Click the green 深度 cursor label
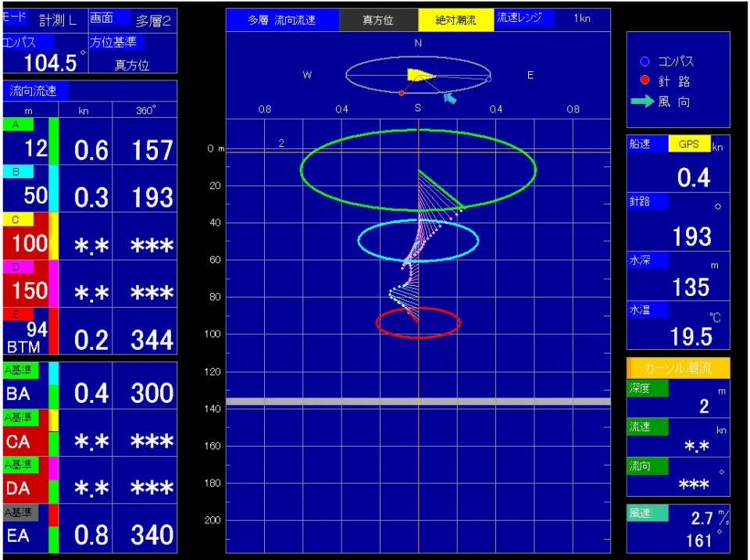Image resolution: width=750 pixels, height=560 pixels. coord(647,388)
